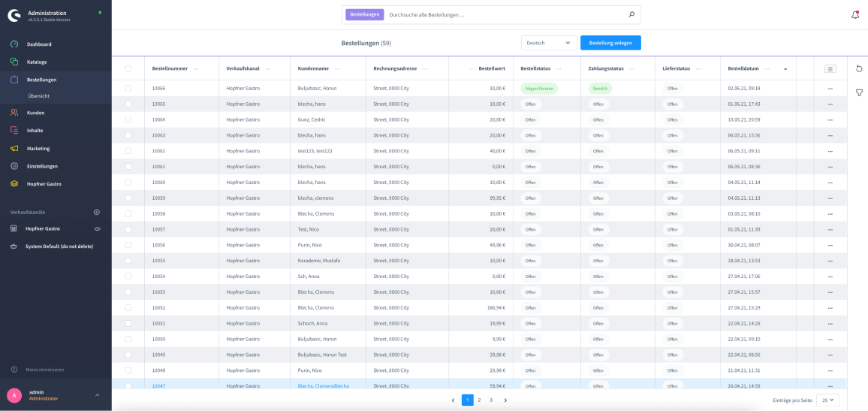Tick the select-all orders checkbox
The image size is (868, 411).
click(128, 68)
